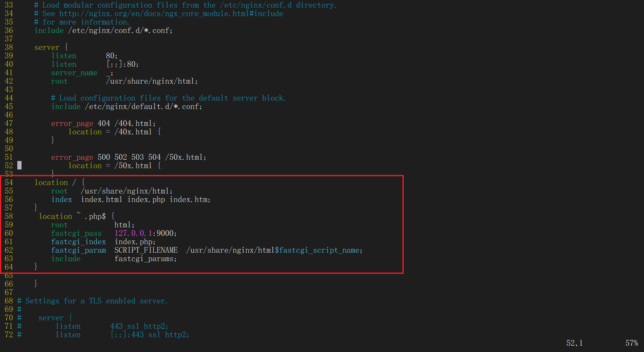Click the block cursor at line 52
The image size is (644, 352).
click(x=19, y=166)
